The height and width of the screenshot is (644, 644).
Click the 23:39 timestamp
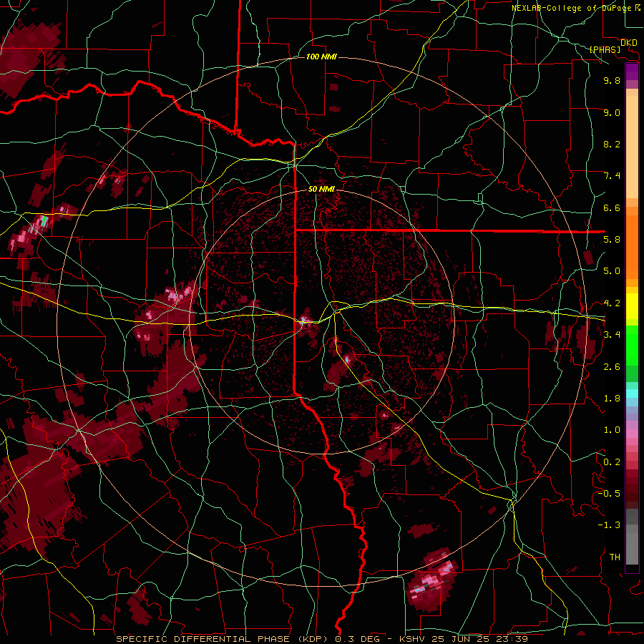point(513,639)
